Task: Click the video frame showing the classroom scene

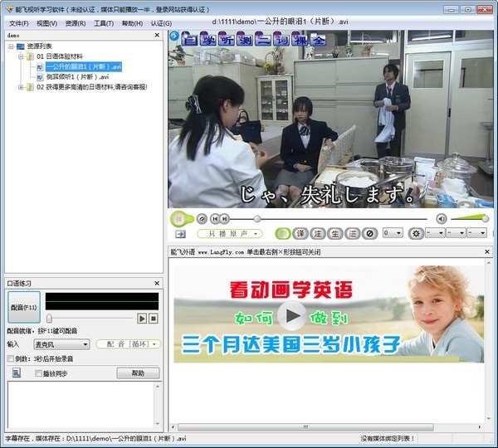Action: (330, 119)
